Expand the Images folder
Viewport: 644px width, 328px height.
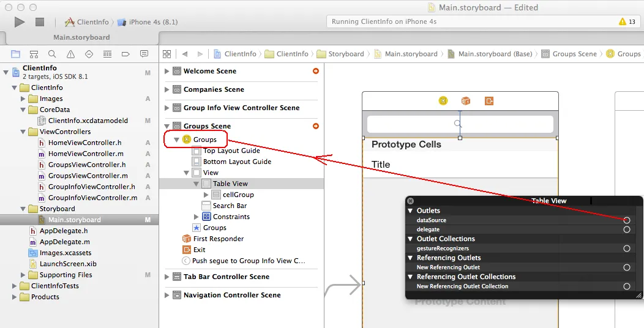(23, 99)
